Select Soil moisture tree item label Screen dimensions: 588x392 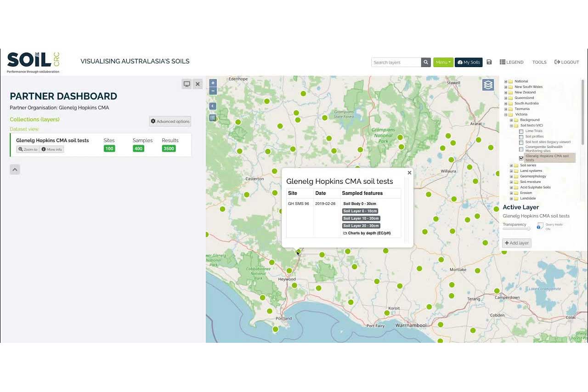tap(530, 182)
